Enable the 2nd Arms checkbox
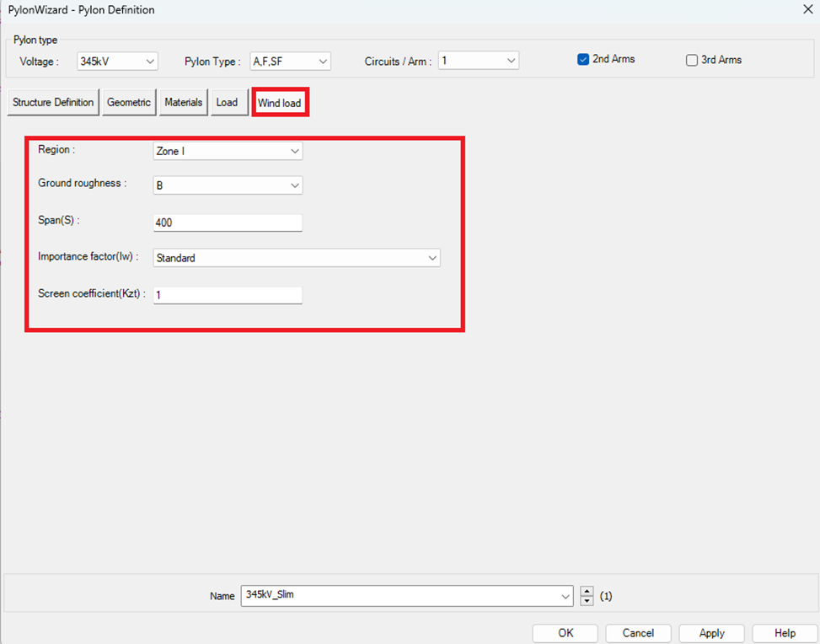Screen dimensions: 820x644 (583, 60)
